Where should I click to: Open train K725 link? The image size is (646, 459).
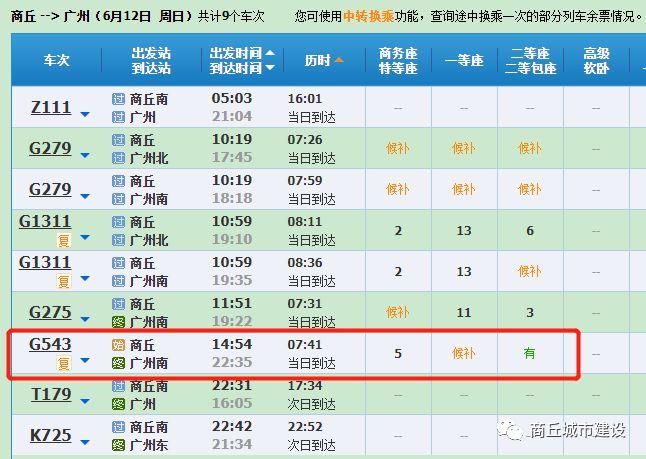click(51, 435)
